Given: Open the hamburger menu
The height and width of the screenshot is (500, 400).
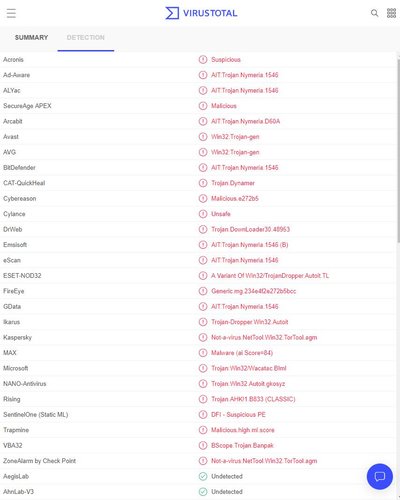Looking at the screenshot, I should [11, 13].
